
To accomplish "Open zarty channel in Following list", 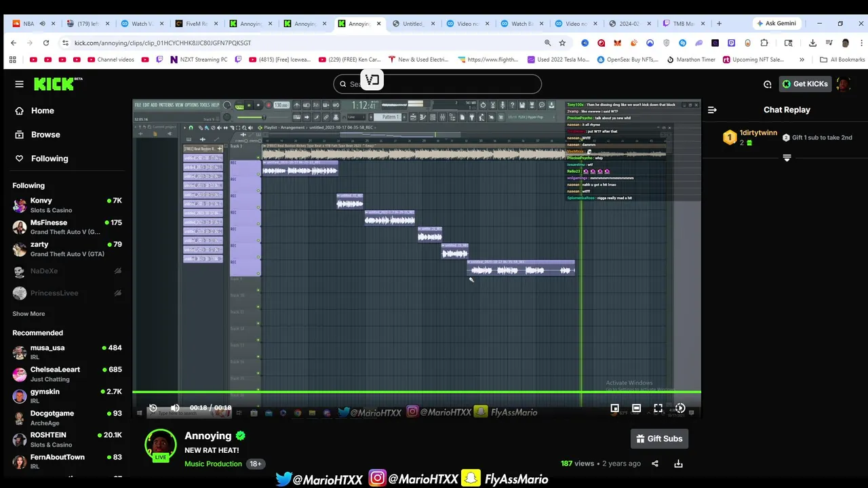I will tap(67, 248).
